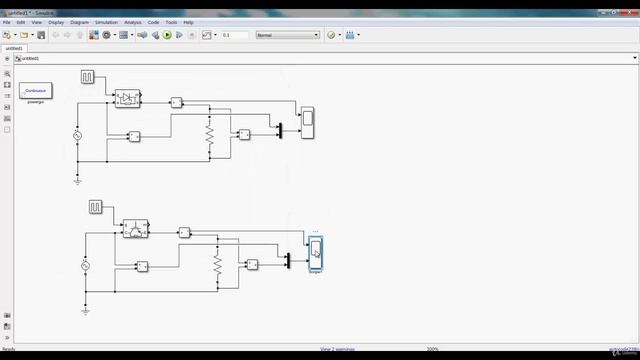Select the Mux bar in the upper circuit
This screenshot has height=360, width=640.
280,131
